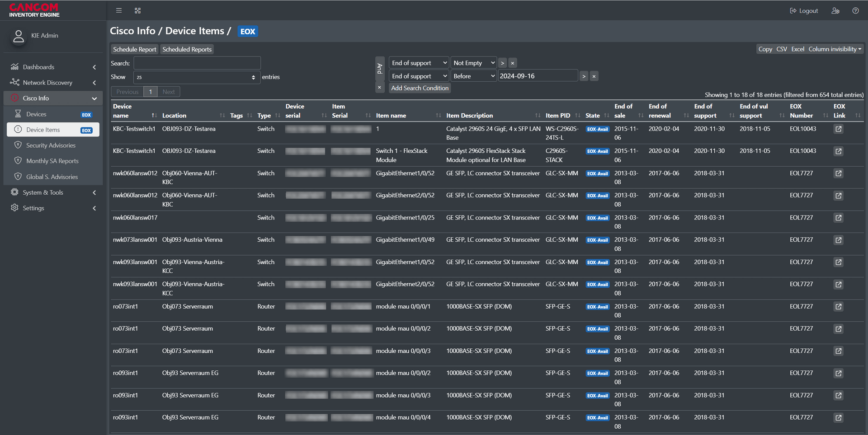Open the Not Empty condition dropdown
This screenshot has width=868, height=435.
tap(473, 63)
